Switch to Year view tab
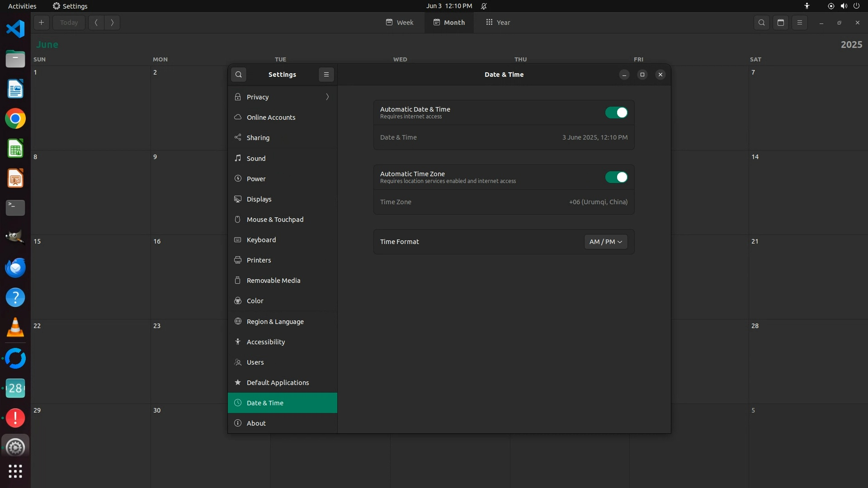This screenshot has width=868, height=488. click(498, 23)
